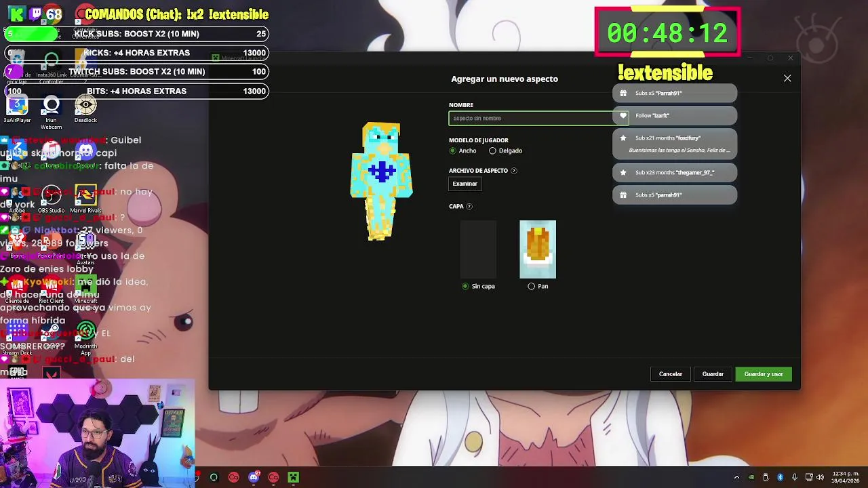
Task: Open the volume speaker tray icon
Action: pyautogui.click(x=820, y=478)
